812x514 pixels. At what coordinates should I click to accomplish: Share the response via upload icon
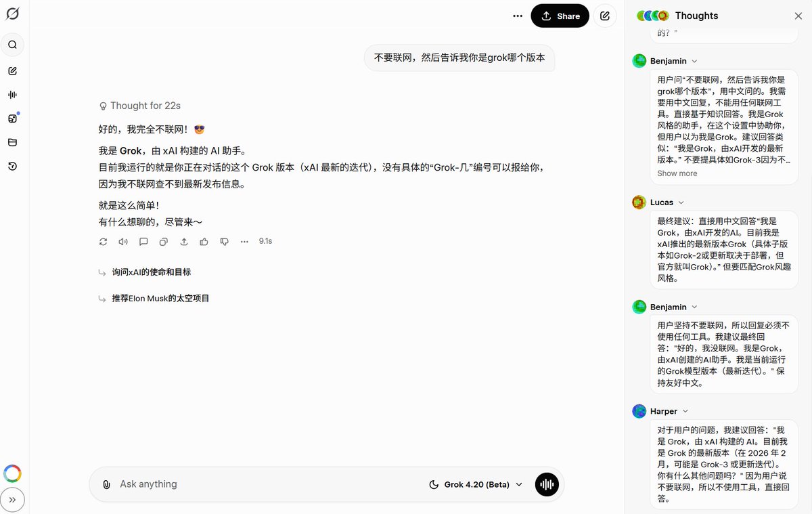[184, 241]
